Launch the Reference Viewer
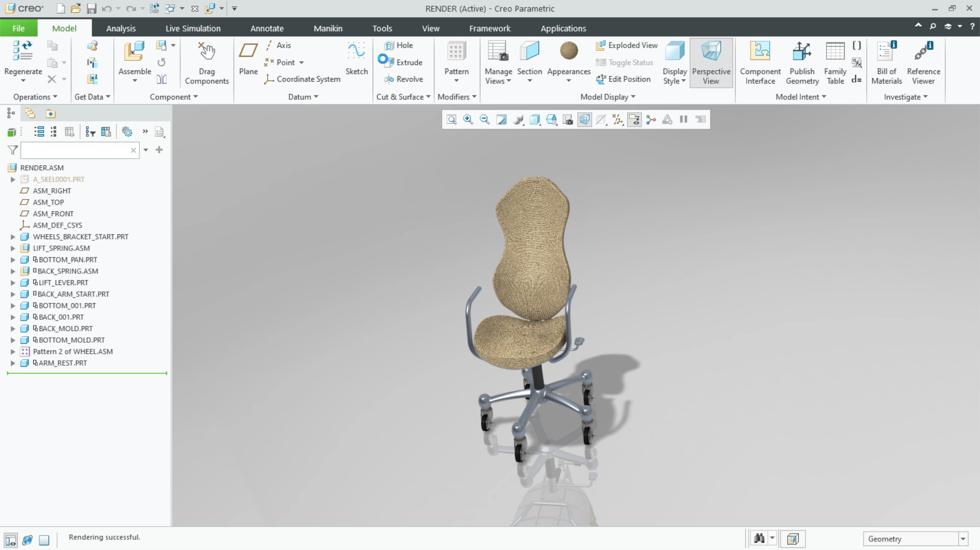The height and width of the screenshot is (550, 980). point(923,63)
